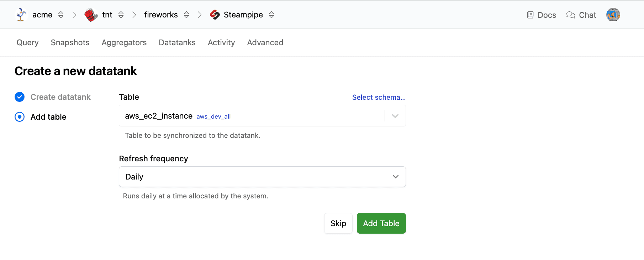Screen dimensions: 644x260
Task: Click the acme roadrunner logo icon
Action: (x=21, y=15)
